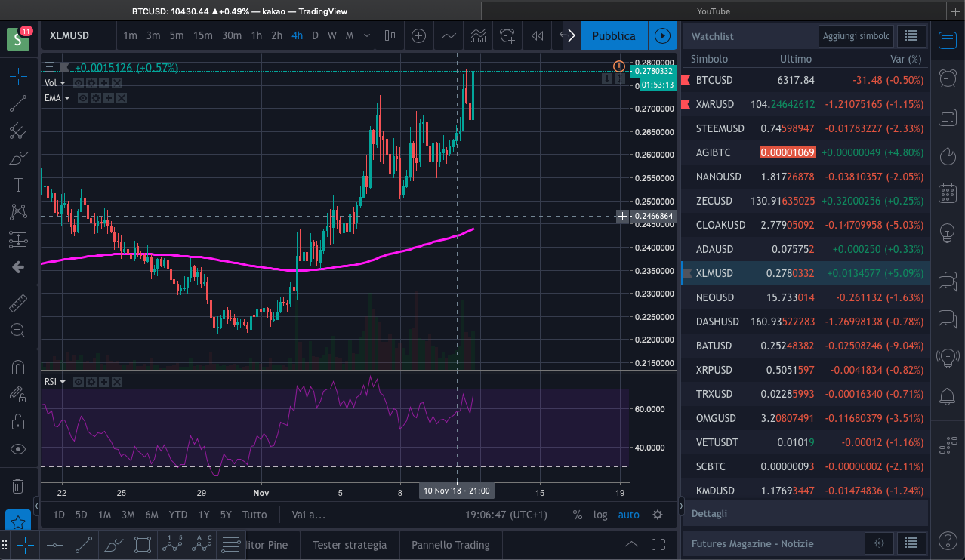Expand the EMA indicator dropdown

pos(67,98)
